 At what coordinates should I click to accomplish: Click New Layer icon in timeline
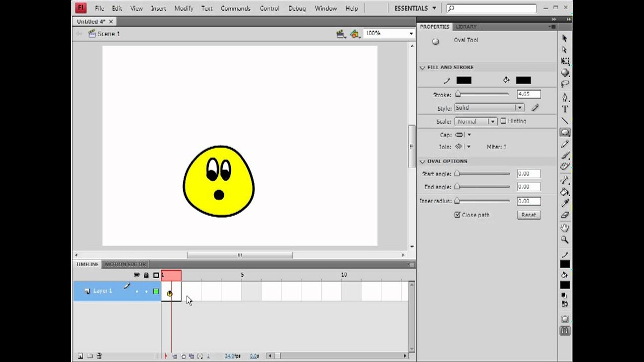[x=80, y=356]
